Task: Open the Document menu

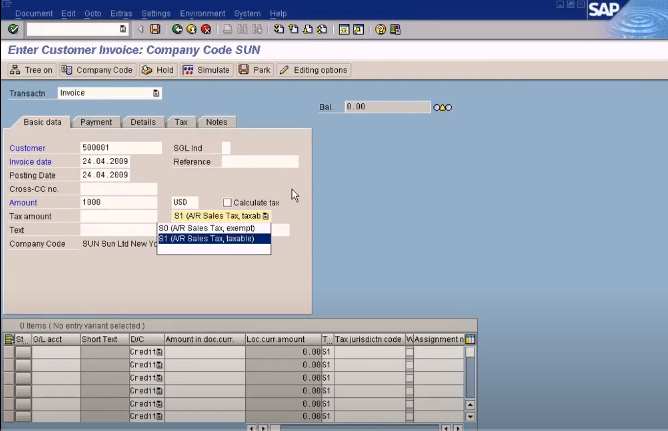Action: click(34, 13)
